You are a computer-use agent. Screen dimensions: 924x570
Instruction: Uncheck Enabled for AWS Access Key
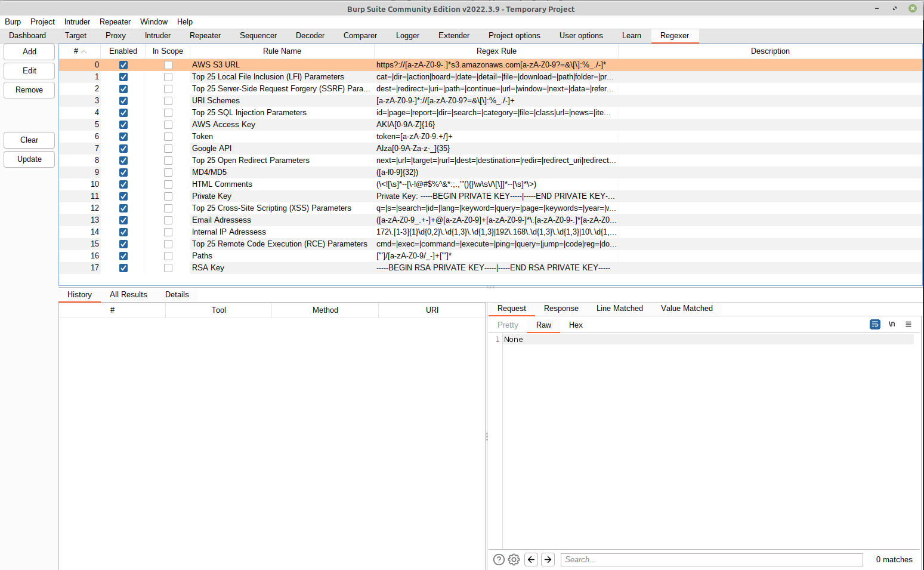123,125
